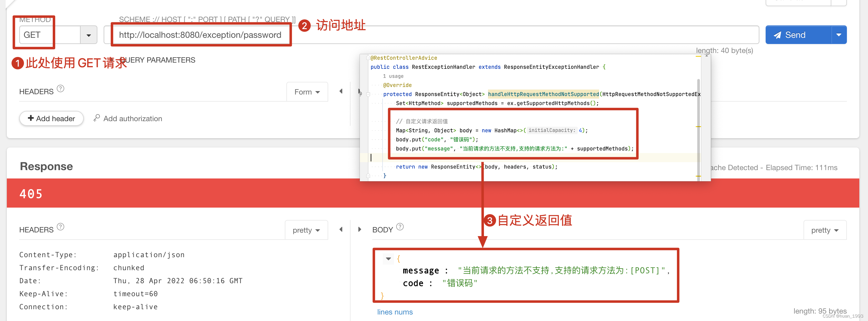Viewport: 868px width, 321px height.
Task: Click the help icon next to BODY
Action: pyautogui.click(x=400, y=227)
